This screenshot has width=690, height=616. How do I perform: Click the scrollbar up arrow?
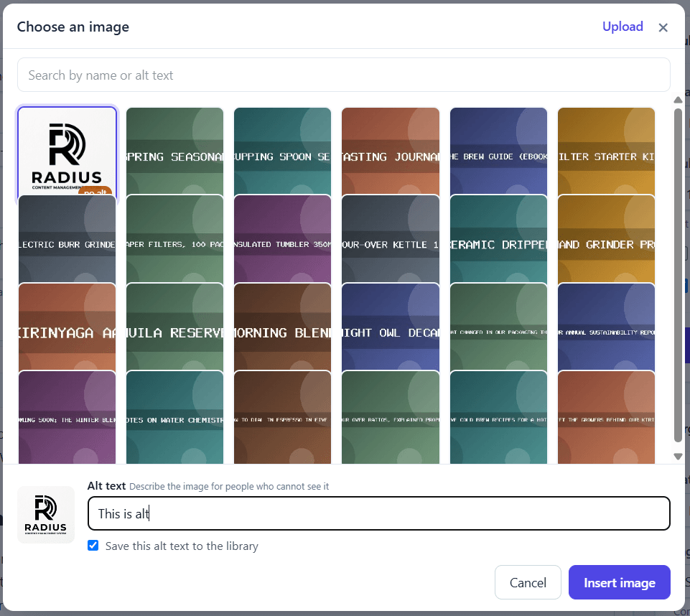(678, 100)
